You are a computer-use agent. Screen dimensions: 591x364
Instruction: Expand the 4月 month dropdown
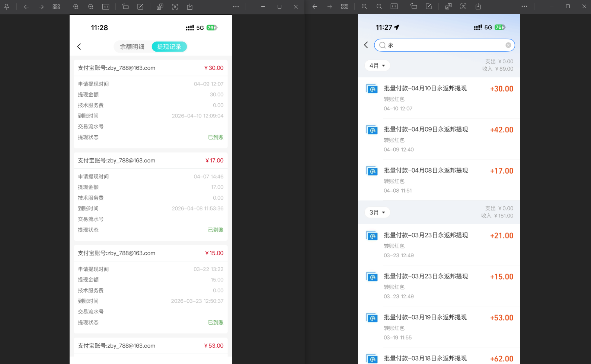tap(377, 65)
